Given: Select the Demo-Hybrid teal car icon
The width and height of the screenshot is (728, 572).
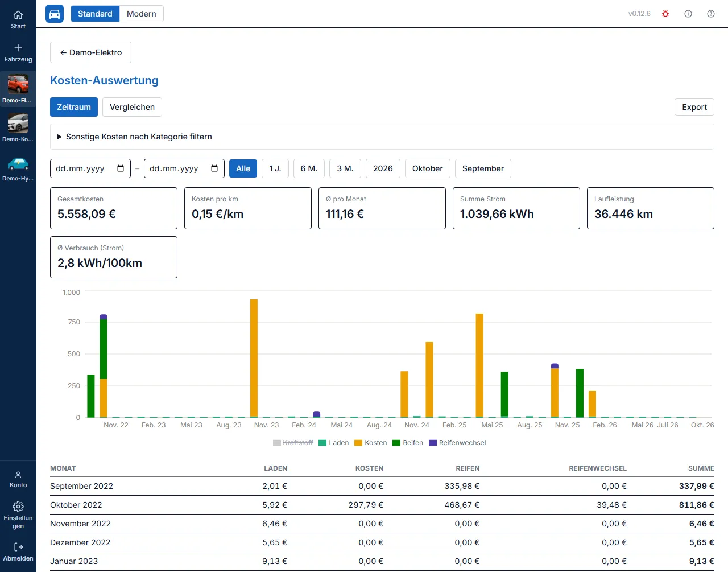Looking at the screenshot, I should [18, 163].
